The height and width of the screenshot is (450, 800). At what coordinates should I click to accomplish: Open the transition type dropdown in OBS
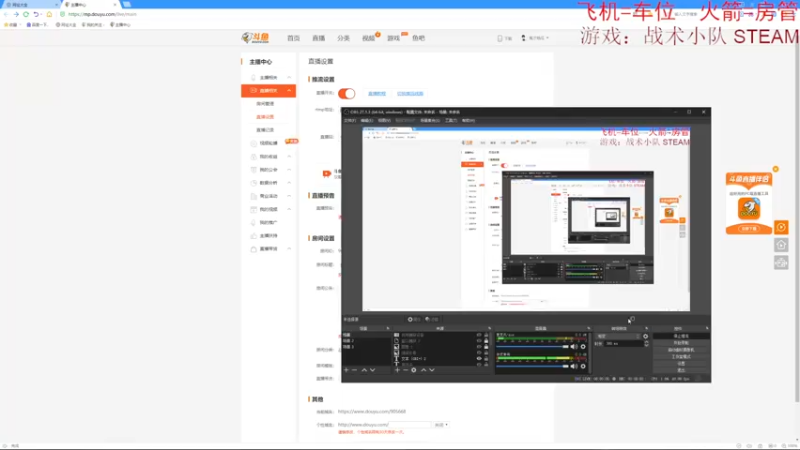coord(618,336)
